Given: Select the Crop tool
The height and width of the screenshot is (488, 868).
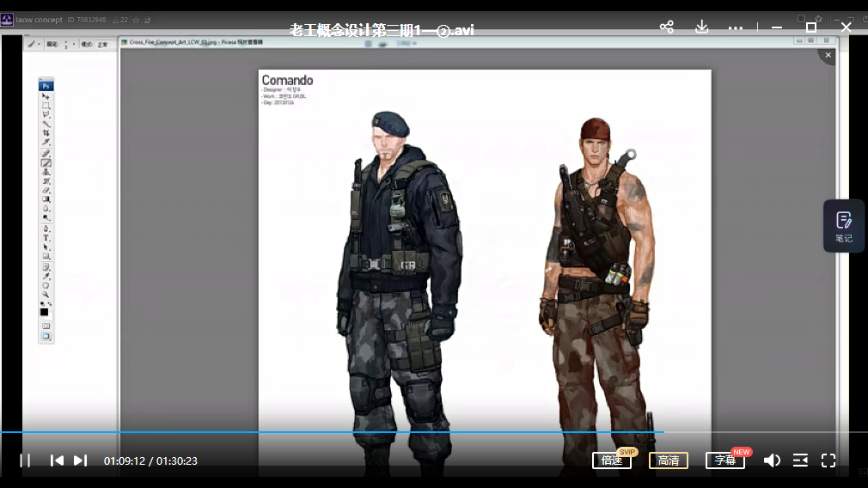Looking at the screenshot, I should point(46,133).
